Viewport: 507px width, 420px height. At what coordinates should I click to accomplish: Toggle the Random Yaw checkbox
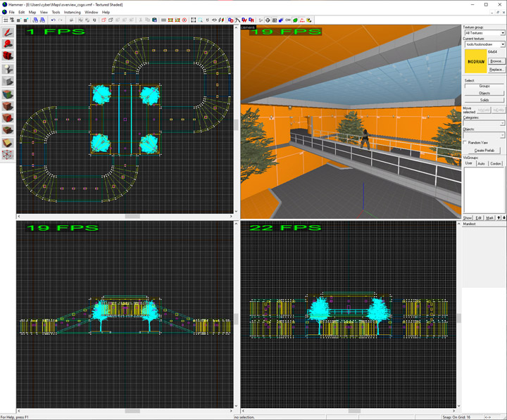pos(465,143)
